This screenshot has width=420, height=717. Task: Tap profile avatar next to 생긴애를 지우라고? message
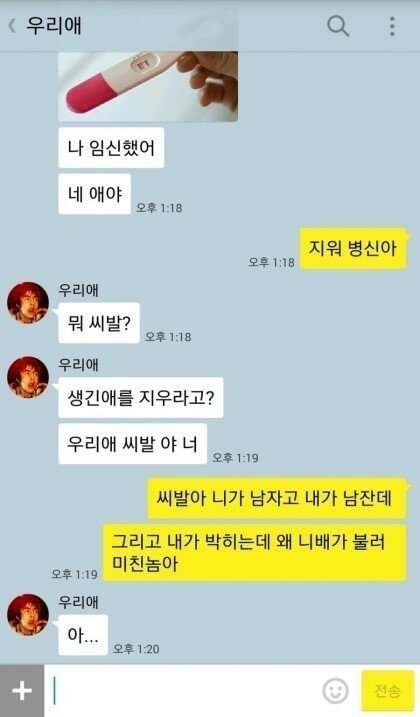pyautogui.click(x=27, y=377)
